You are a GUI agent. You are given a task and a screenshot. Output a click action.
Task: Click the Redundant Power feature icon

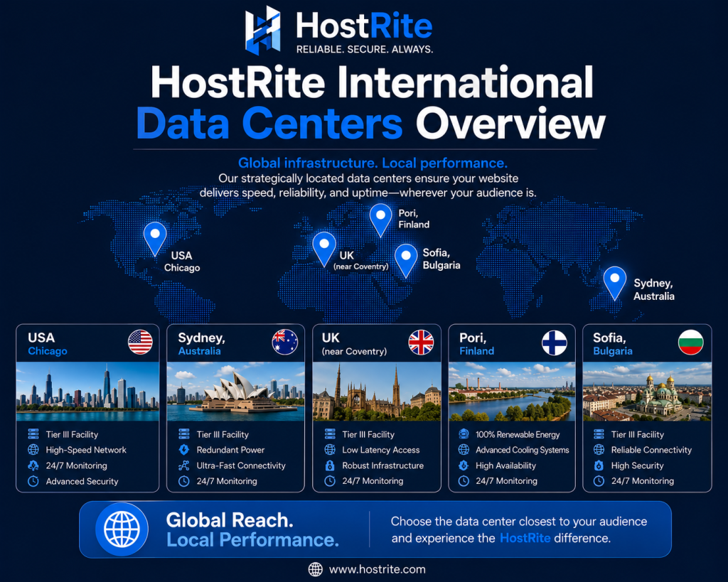point(184,450)
